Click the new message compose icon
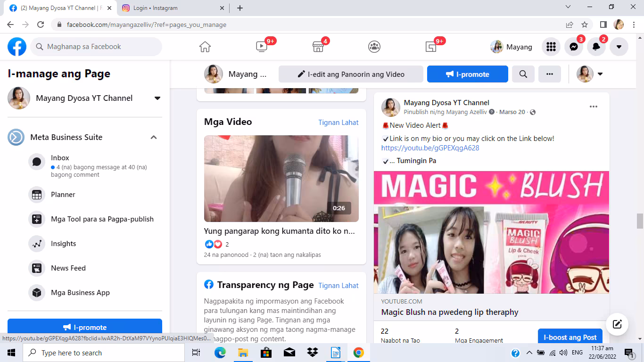Image resolution: width=644 pixels, height=362 pixels. tap(617, 324)
